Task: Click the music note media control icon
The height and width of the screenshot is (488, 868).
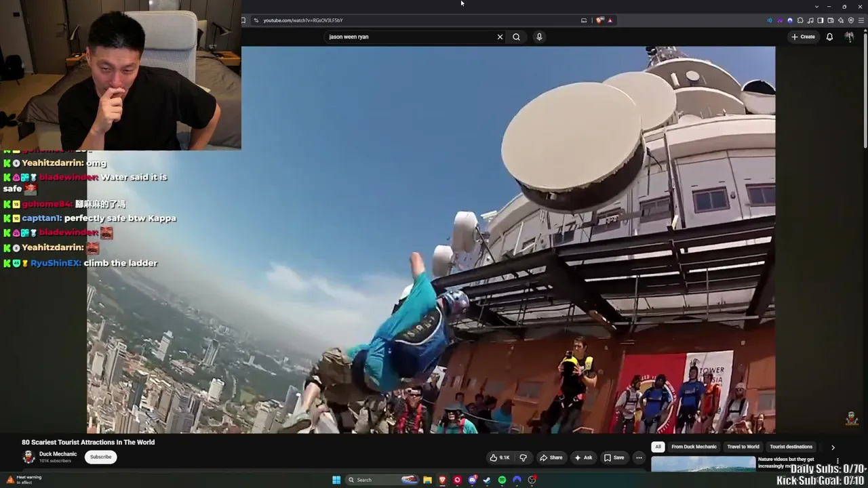Action: coord(810,20)
